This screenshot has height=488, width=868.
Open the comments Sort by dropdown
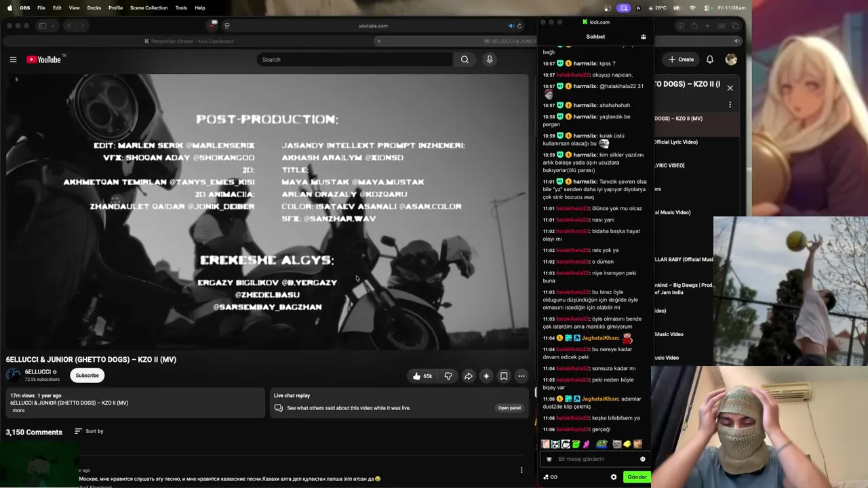[x=89, y=431]
